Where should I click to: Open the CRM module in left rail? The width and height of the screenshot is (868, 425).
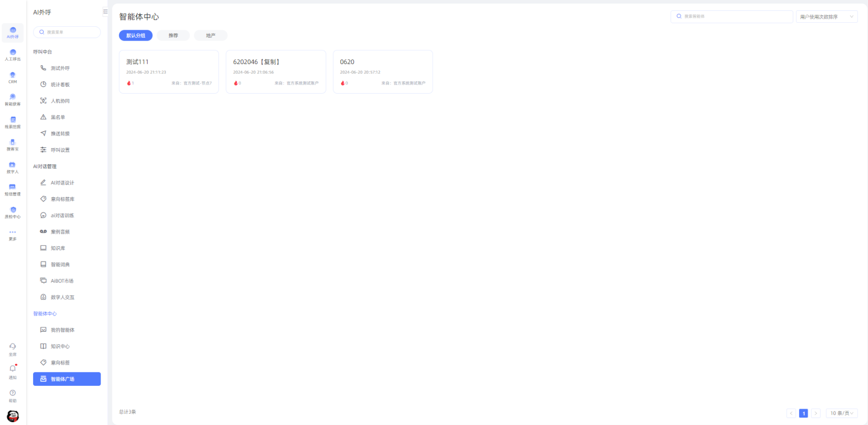(x=13, y=77)
